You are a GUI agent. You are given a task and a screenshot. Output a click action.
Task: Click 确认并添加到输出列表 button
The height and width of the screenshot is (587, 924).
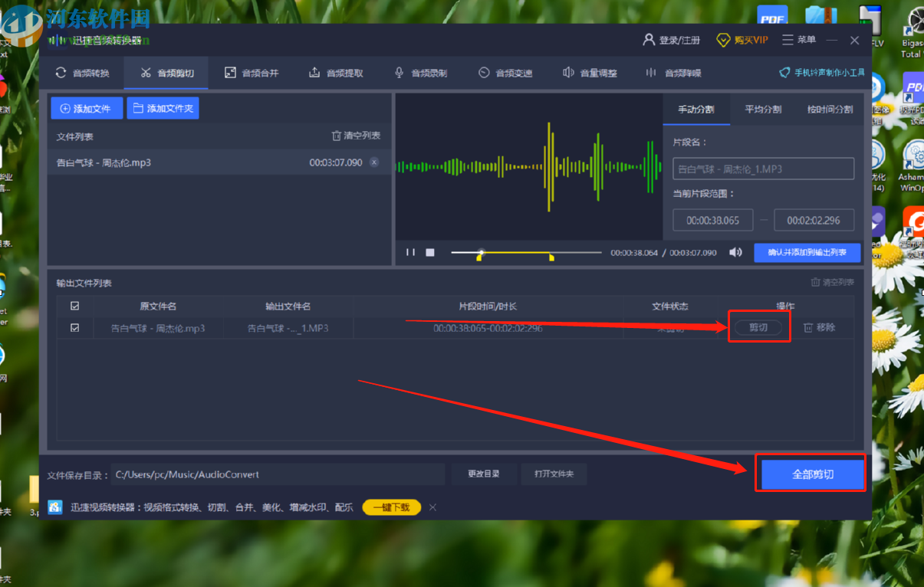tap(807, 252)
